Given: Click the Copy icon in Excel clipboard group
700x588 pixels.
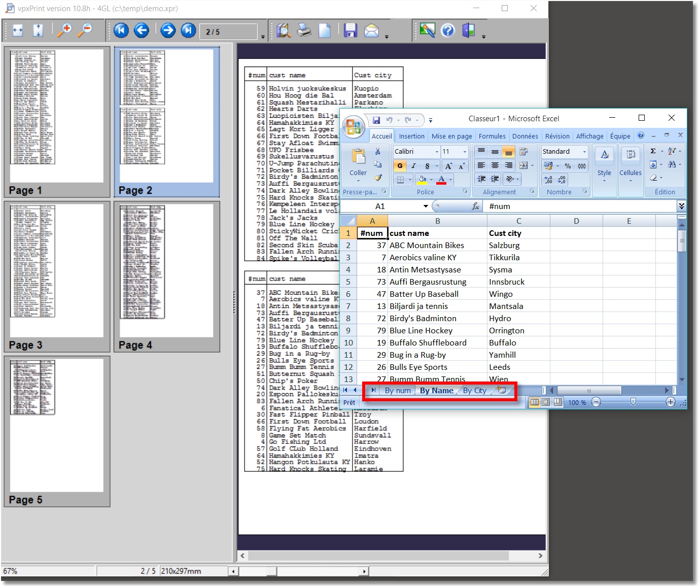Looking at the screenshot, I should pos(378,164).
